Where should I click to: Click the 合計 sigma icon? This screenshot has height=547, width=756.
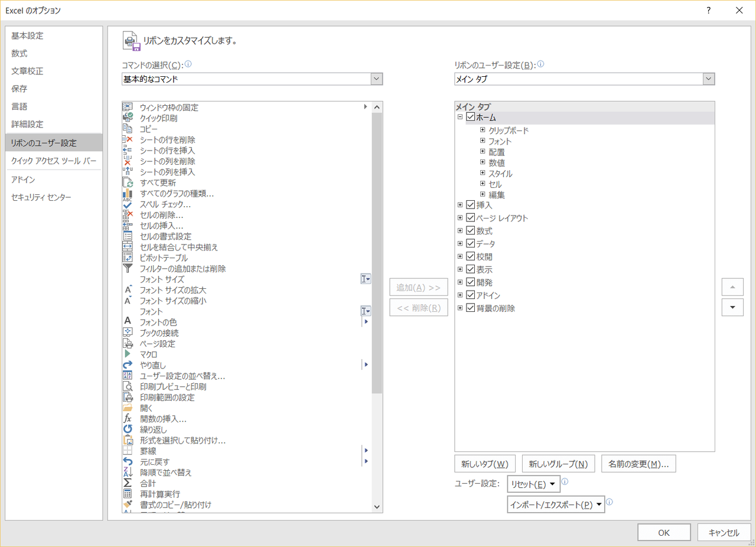128,483
